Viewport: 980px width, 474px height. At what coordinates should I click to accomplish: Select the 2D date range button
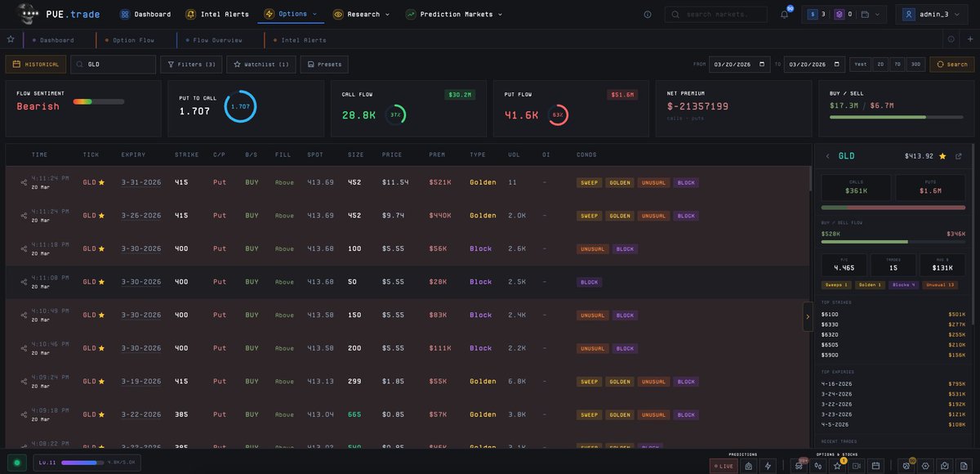880,64
